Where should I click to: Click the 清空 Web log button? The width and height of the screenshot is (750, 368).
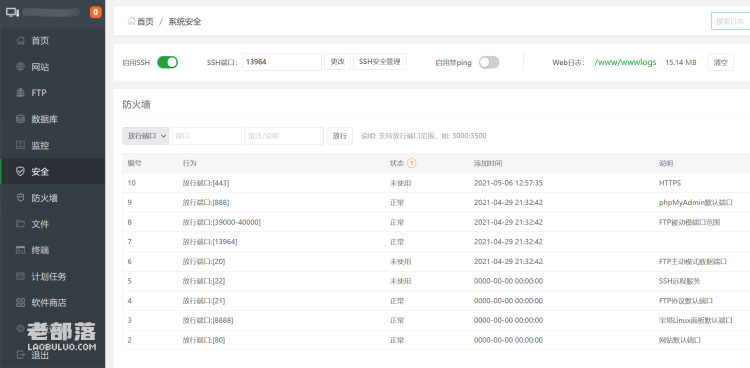tap(720, 62)
